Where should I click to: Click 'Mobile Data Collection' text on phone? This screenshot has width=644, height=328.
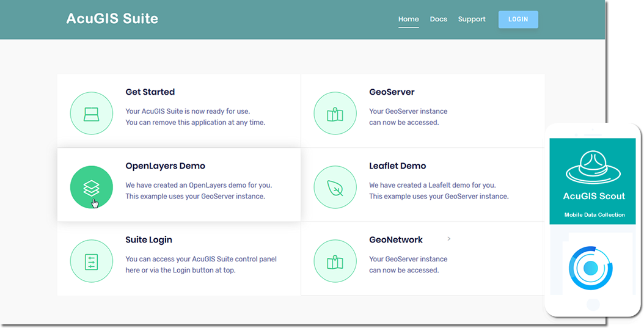coord(595,215)
